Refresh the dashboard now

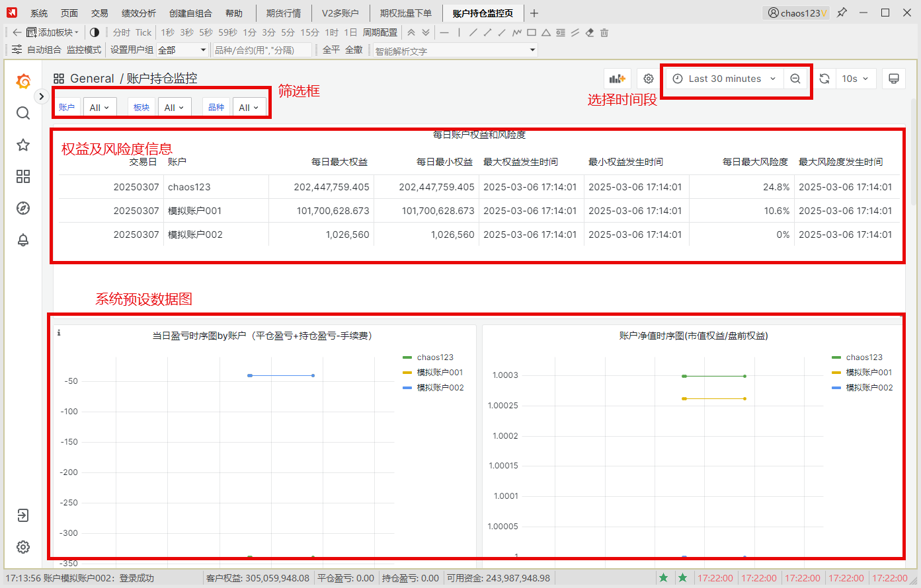[824, 79]
